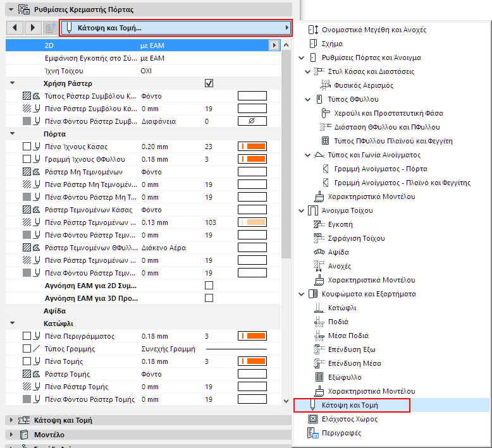The width and height of the screenshot is (492, 448).
Task: Collapse the Κατώφλι group
Action: (x=13, y=324)
